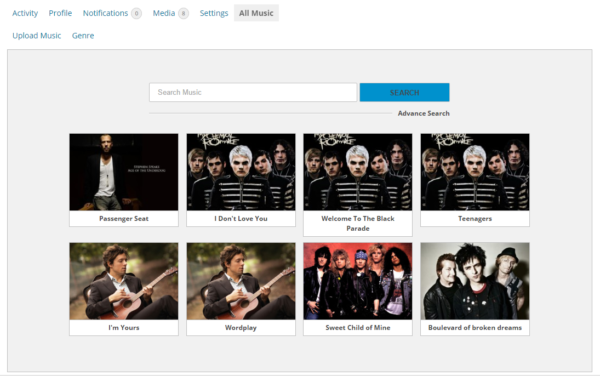Open the Genre sub-menu link
Screen dimensions: 600x376
(83, 36)
